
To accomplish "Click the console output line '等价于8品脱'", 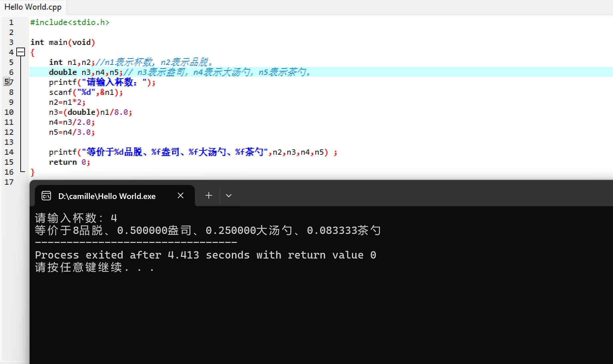I will [208, 230].
